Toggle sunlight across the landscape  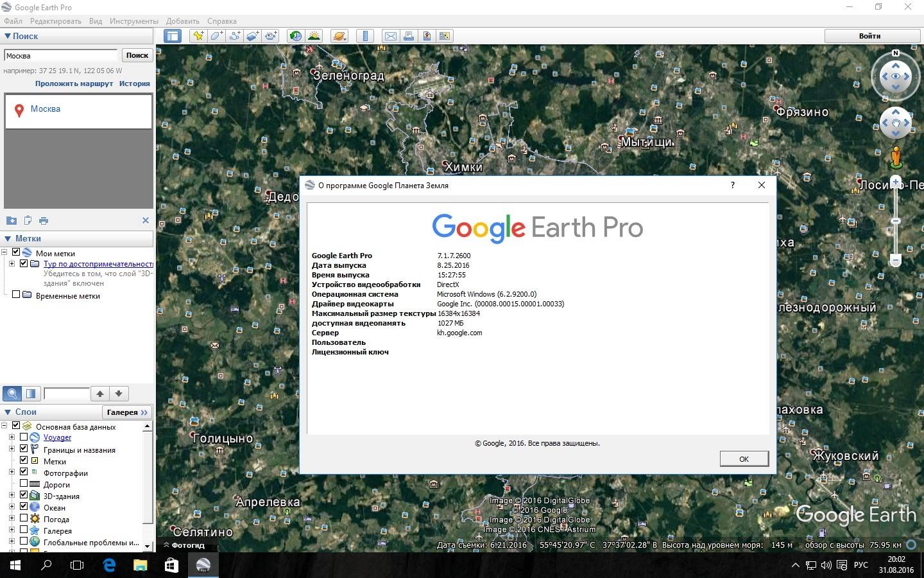coord(314,36)
